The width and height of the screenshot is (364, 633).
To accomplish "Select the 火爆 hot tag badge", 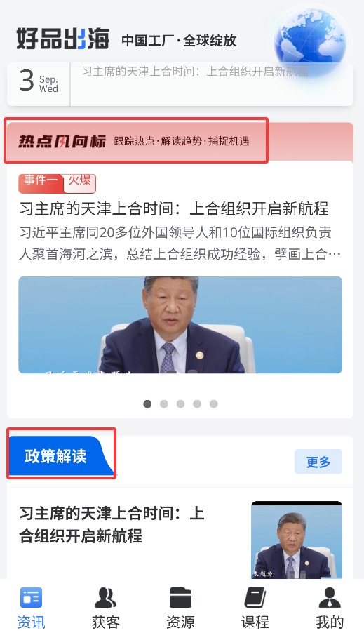I will tap(80, 182).
